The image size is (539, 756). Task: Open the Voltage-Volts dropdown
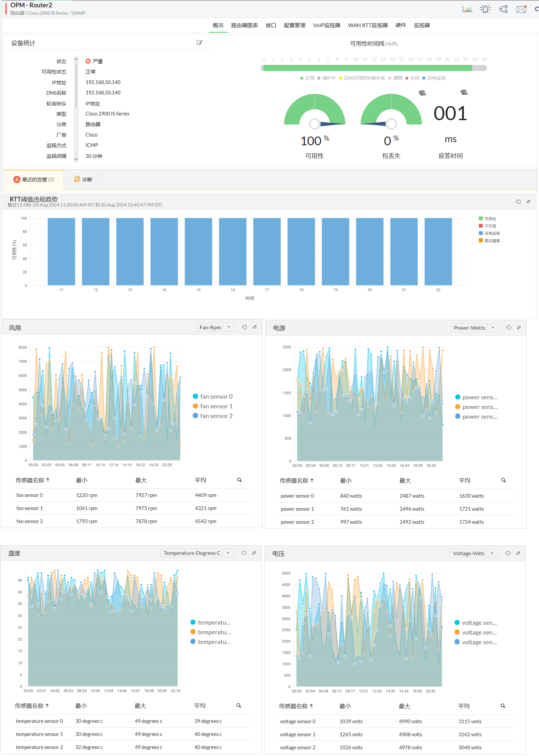pyautogui.click(x=473, y=553)
